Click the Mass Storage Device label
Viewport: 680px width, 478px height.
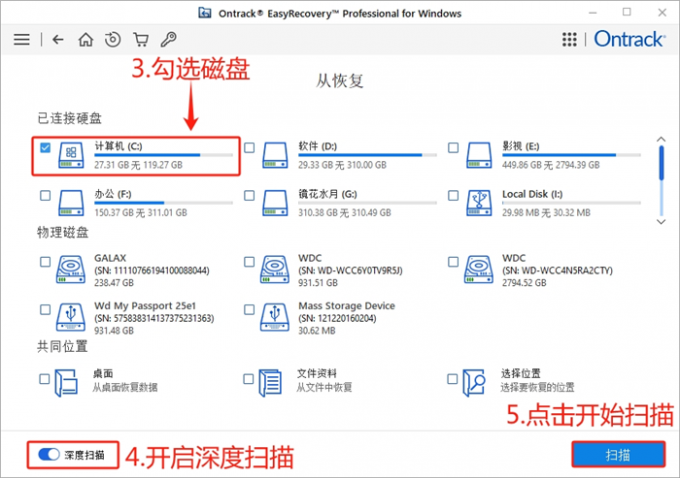coord(347,306)
